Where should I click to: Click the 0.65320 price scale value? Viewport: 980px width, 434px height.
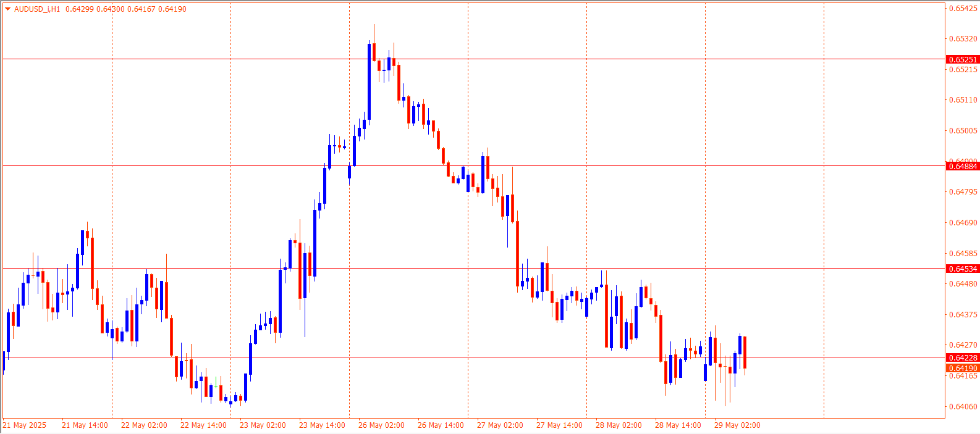coord(963,39)
